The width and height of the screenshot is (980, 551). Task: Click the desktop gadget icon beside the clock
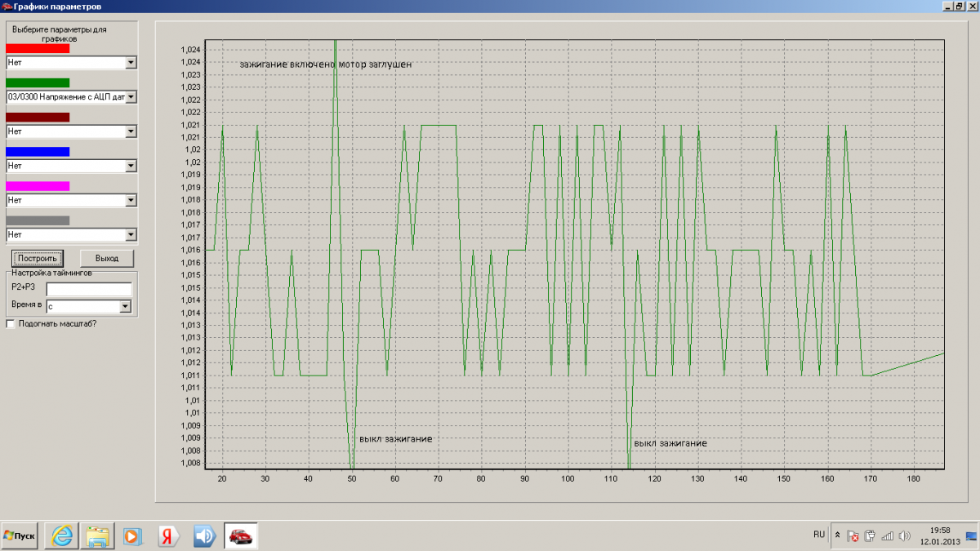tap(970, 536)
